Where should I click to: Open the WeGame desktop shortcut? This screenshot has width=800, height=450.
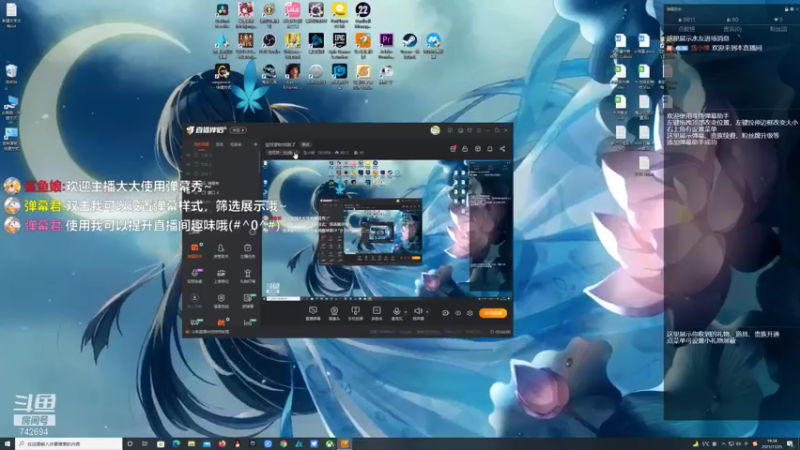222,70
